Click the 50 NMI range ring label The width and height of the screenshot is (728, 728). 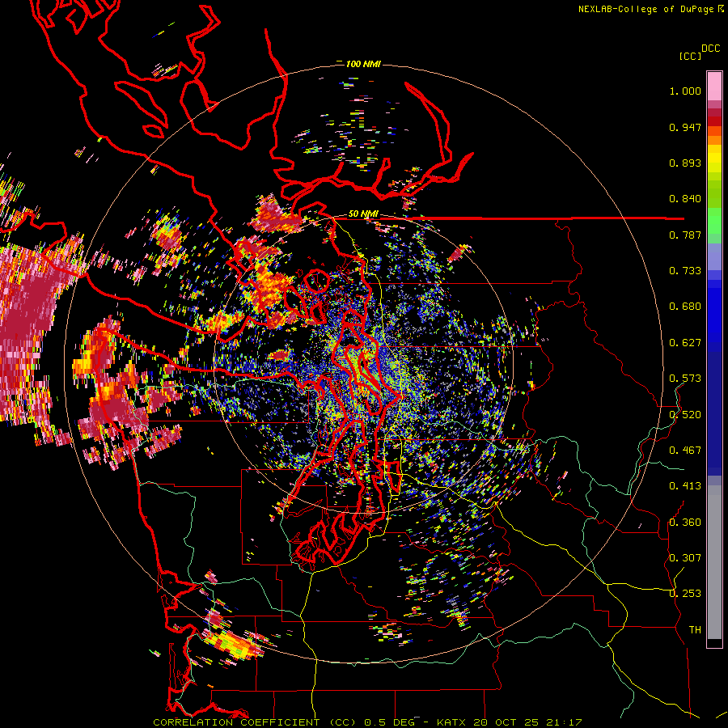363,214
